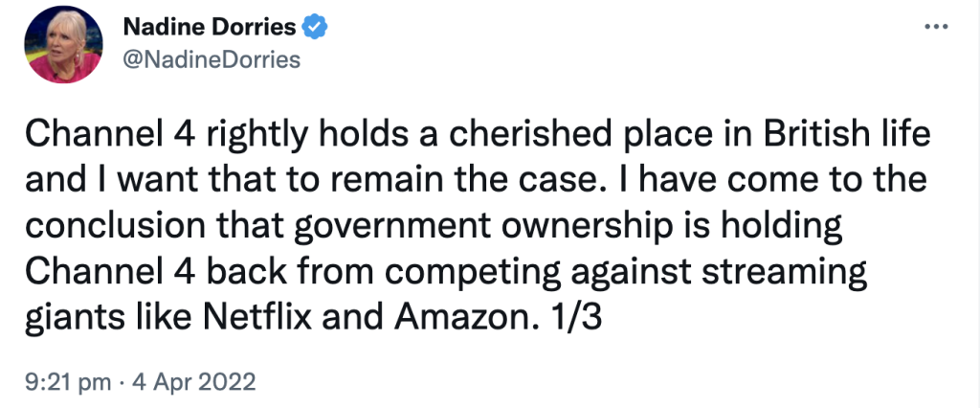Click the word 'remain' in second line
This screenshot has width=980, height=408.
pos(365,181)
